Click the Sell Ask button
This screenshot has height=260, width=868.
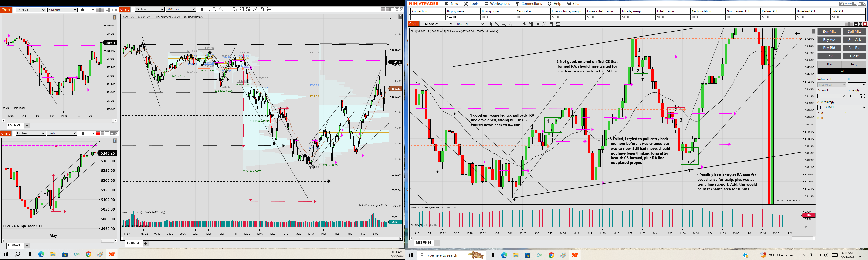(854, 40)
